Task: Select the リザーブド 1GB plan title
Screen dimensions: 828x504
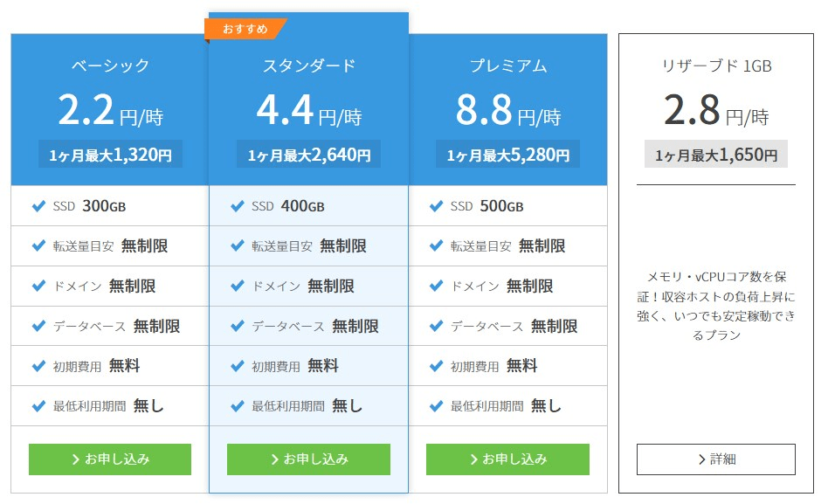Action: pyautogui.click(x=716, y=66)
